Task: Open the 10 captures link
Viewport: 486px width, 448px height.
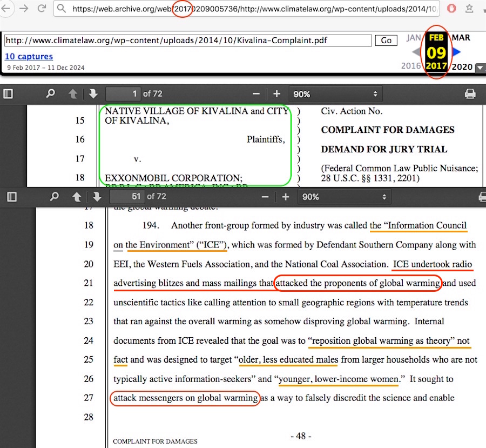Action: tap(29, 56)
